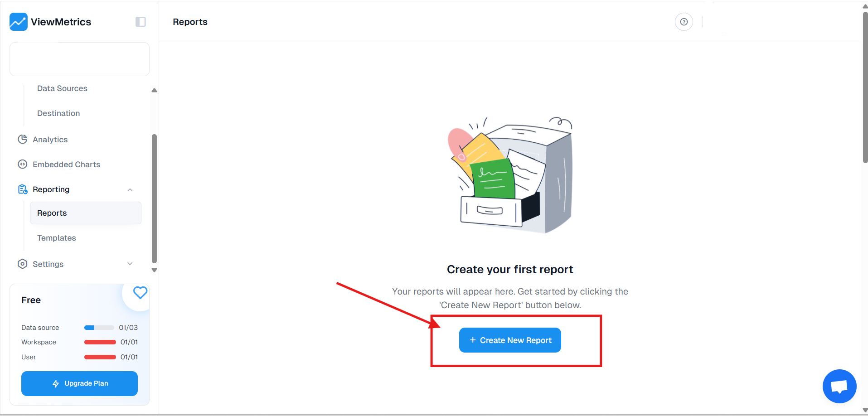Click the ViewMetrics logo icon
The image size is (868, 416).
pyautogui.click(x=18, y=21)
